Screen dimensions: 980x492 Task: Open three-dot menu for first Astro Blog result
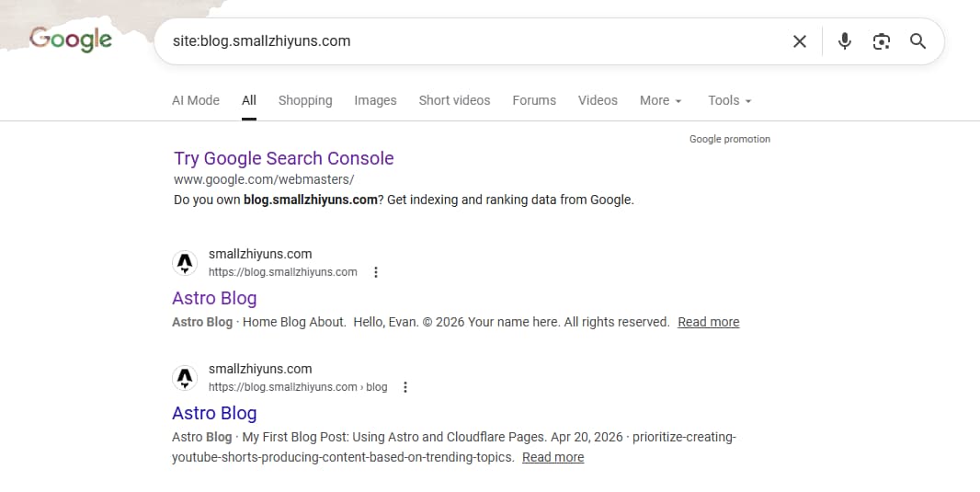pyautogui.click(x=376, y=272)
